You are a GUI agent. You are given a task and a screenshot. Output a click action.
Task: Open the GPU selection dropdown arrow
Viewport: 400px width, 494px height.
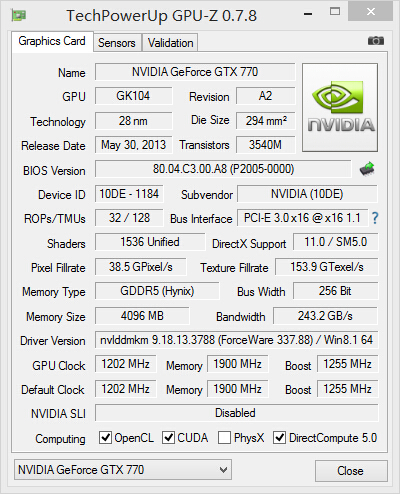click(x=223, y=470)
